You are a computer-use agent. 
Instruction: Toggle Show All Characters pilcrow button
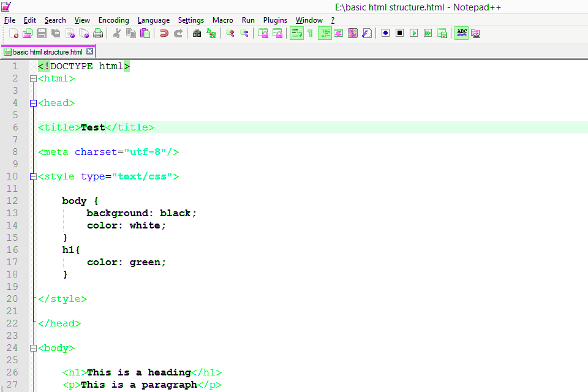[x=311, y=34]
